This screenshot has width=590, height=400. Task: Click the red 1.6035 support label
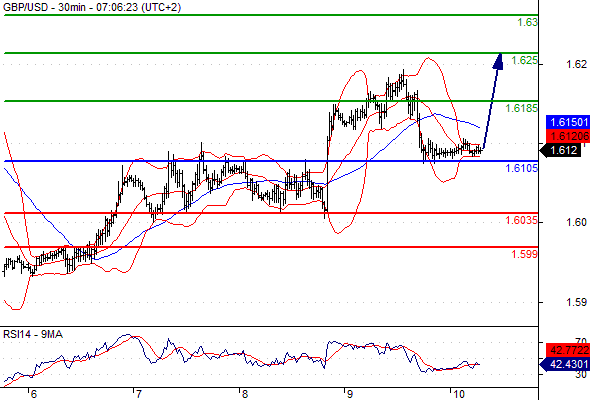point(522,220)
